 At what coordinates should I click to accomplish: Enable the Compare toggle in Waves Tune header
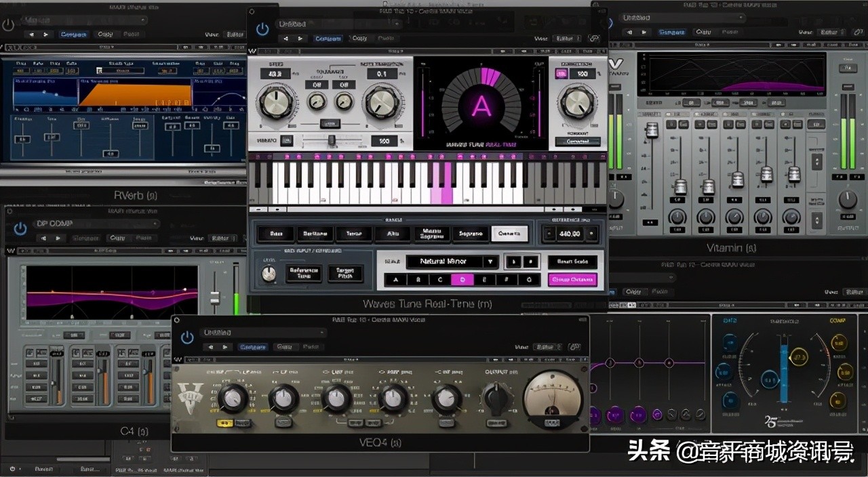[x=328, y=39]
